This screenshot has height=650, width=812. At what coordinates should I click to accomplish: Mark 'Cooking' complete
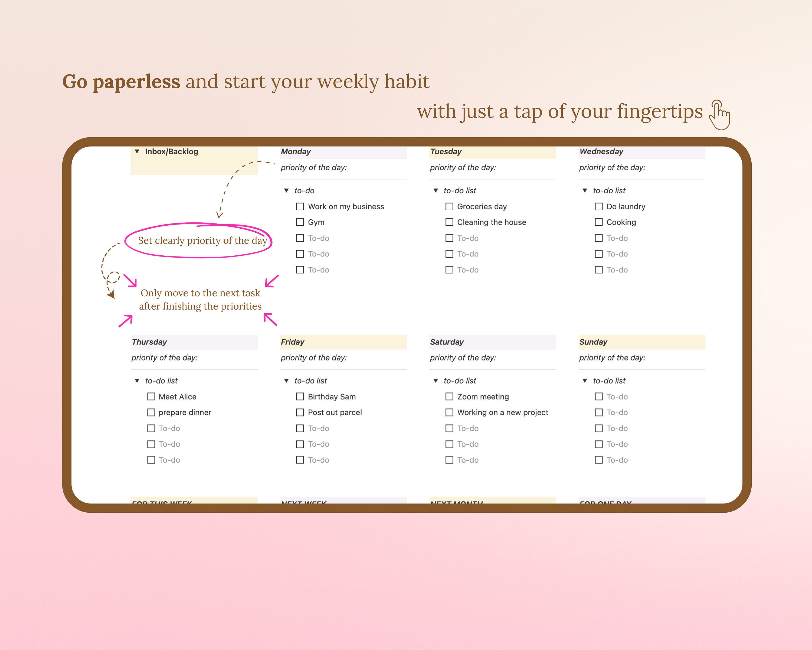[598, 222]
